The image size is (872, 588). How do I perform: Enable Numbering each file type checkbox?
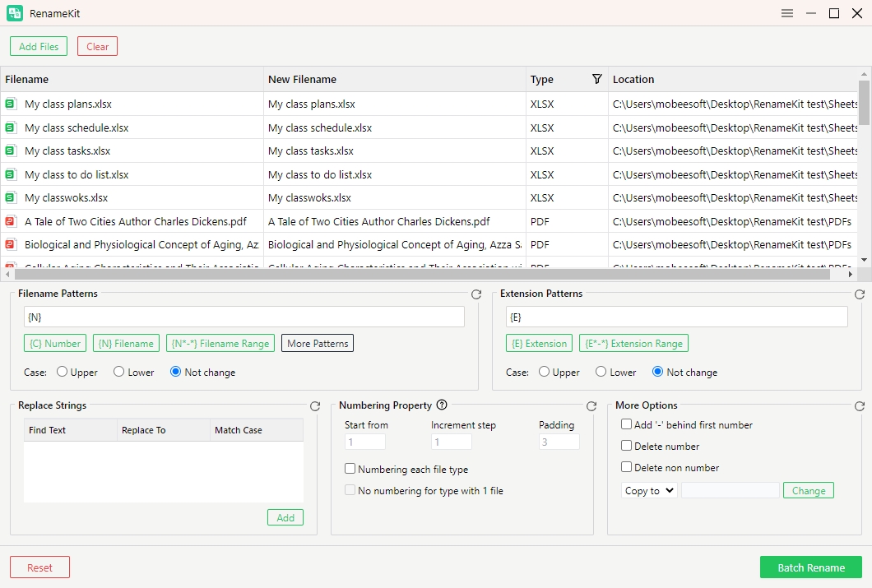tap(350, 469)
